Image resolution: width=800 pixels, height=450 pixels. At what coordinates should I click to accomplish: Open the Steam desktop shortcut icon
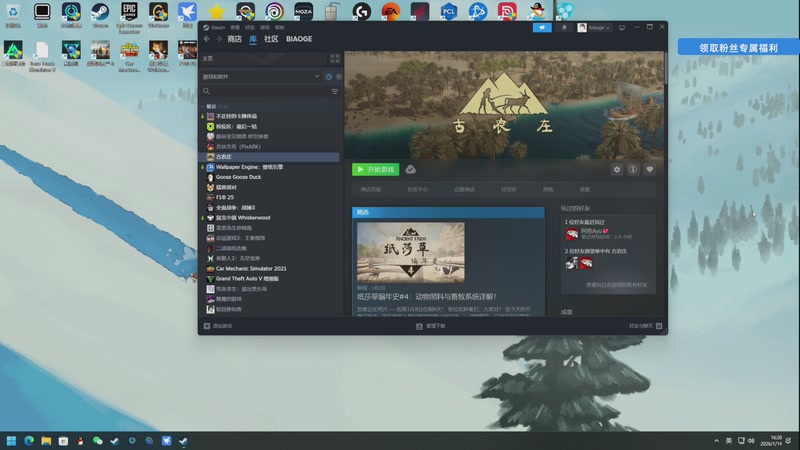[x=100, y=15]
